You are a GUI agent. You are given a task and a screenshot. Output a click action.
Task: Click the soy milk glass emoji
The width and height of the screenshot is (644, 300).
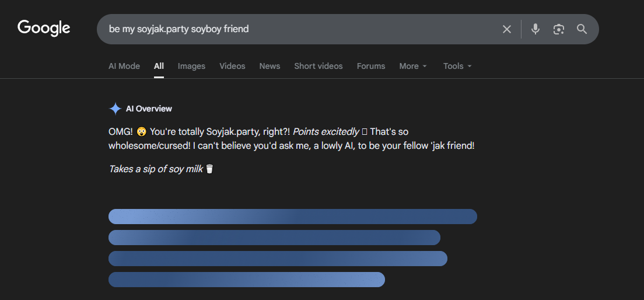[209, 169]
